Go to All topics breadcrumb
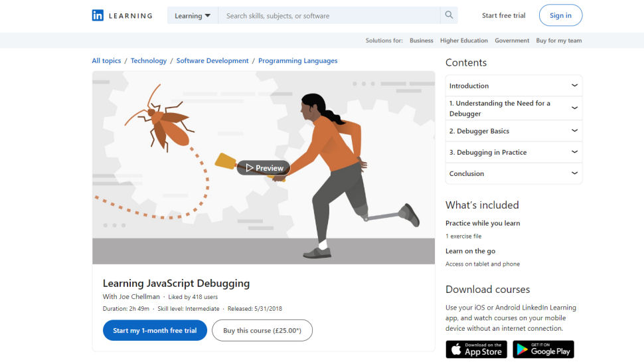 [106, 61]
